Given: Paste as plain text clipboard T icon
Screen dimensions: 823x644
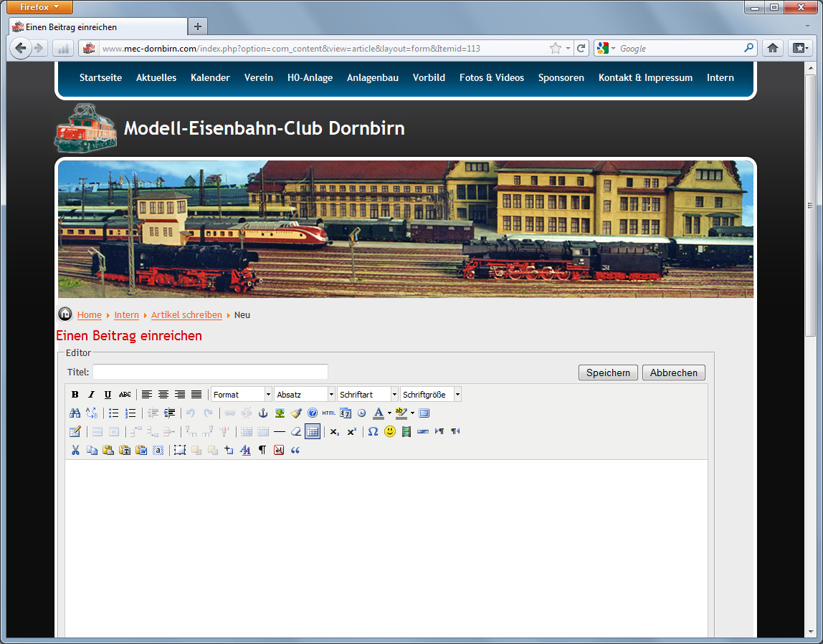Looking at the screenshot, I should click(x=125, y=450).
